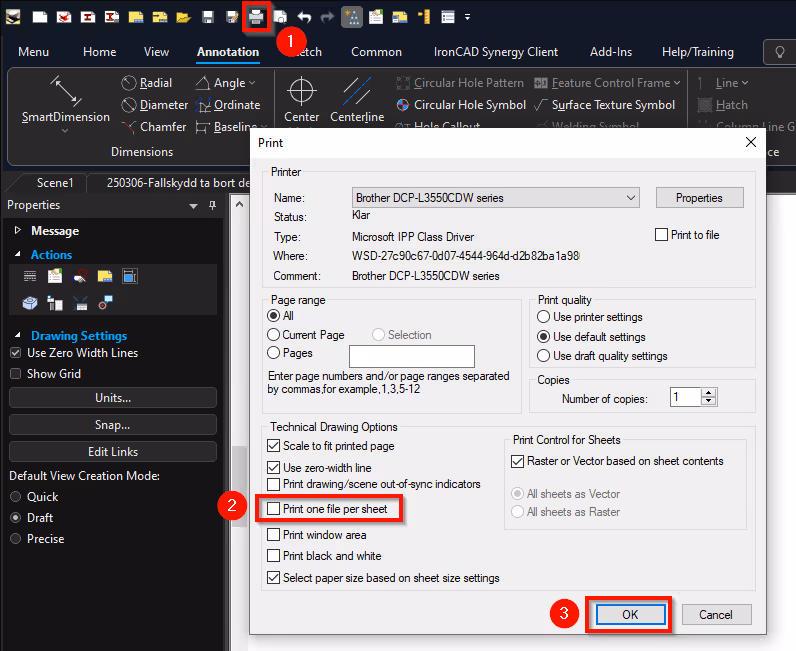This screenshot has width=796, height=651.
Task: Toggle the scene tree icon in top toolbar
Action: (x=352, y=17)
